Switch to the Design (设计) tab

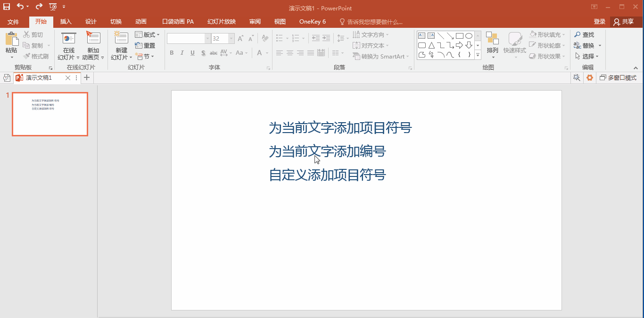91,22
